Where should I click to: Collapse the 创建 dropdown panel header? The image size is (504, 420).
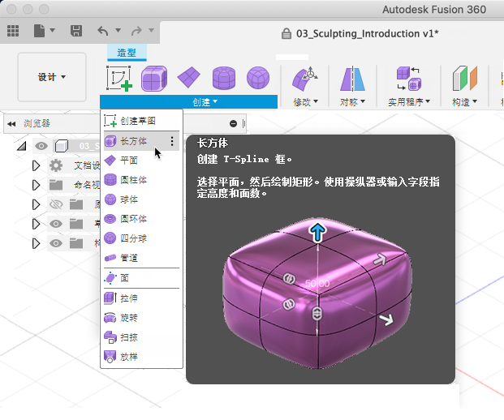[188, 102]
